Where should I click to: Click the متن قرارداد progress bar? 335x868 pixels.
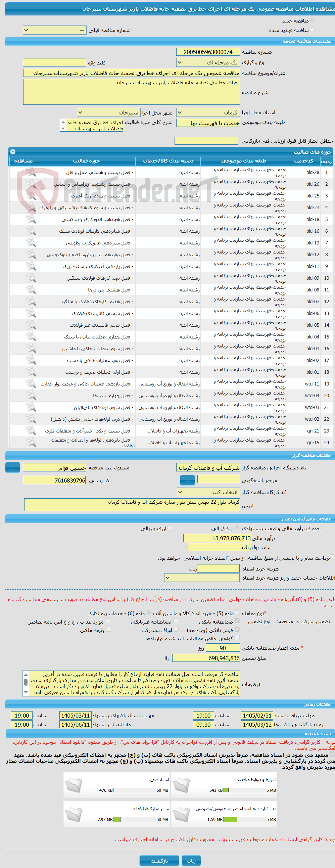point(244,820)
